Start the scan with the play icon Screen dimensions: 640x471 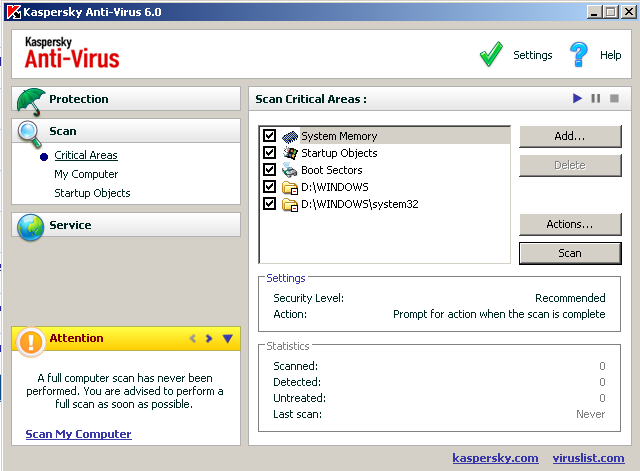coord(577,98)
